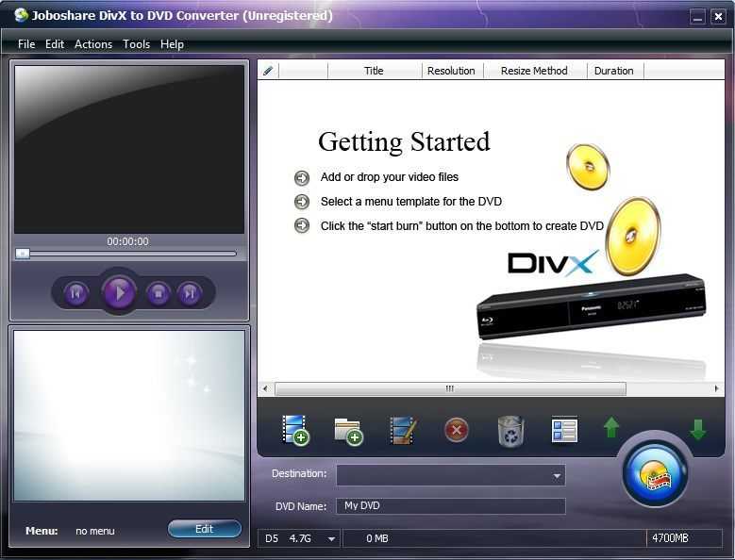Play the preview video
This screenshot has width=735, height=560.
(119, 293)
